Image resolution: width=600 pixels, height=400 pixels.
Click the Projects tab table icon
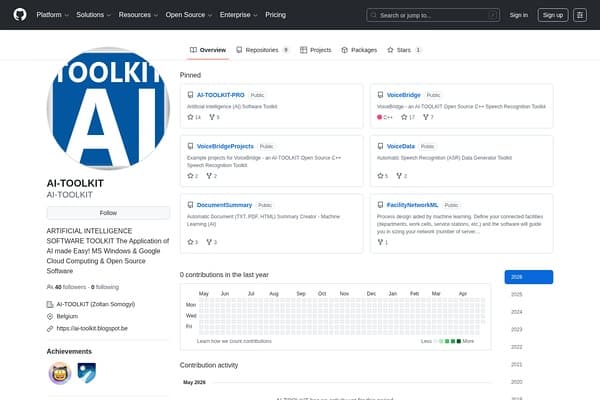(x=303, y=50)
